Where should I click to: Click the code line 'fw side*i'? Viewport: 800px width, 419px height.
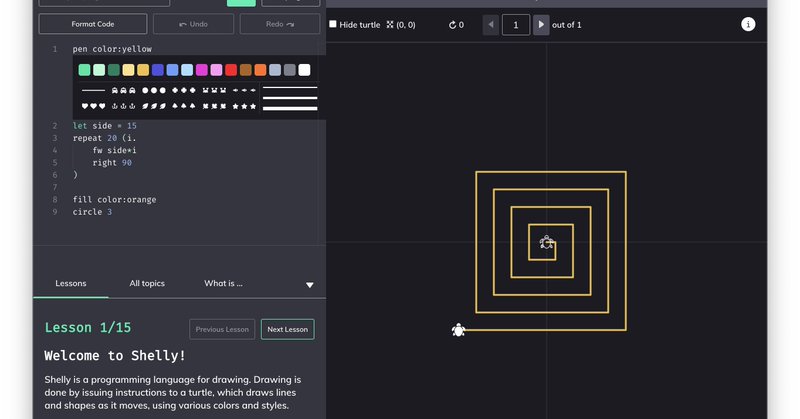[114, 150]
